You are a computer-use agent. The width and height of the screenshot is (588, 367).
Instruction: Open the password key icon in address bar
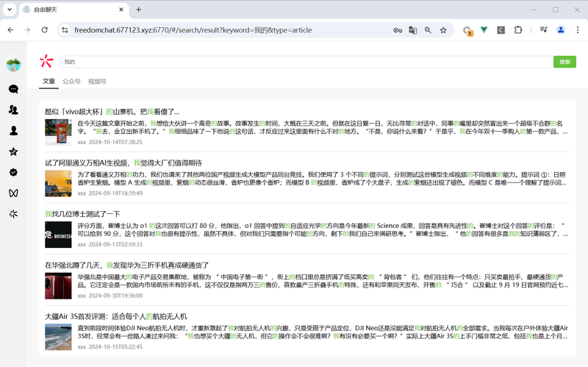pyautogui.click(x=398, y=30)
